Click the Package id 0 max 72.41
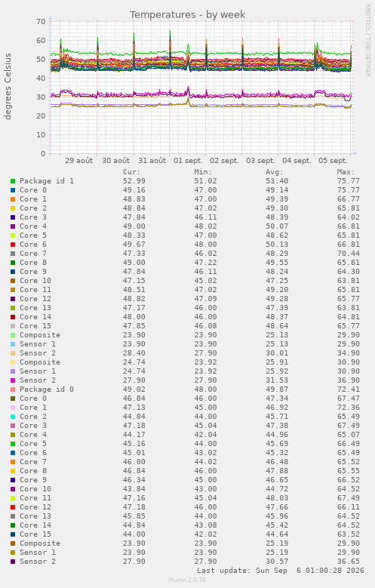The height and width of the screenshot is (588, 375). (349, 389)
